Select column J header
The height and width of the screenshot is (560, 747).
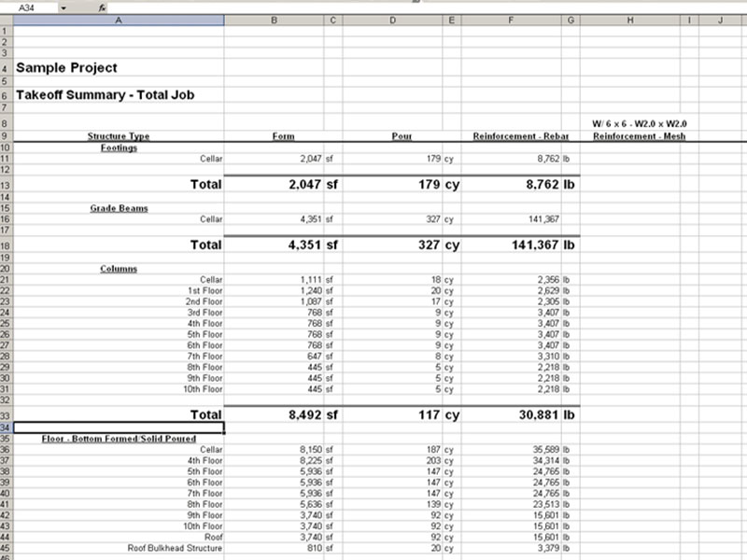[720, 20]
